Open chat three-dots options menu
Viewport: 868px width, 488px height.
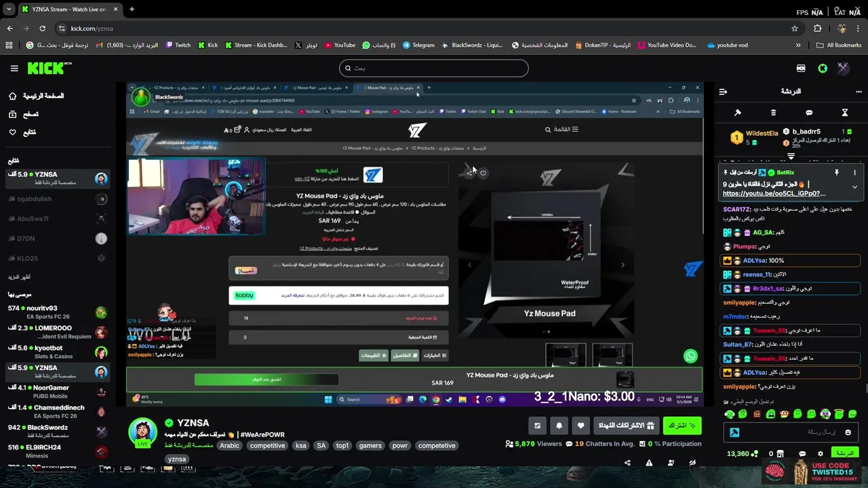(859, 91)
